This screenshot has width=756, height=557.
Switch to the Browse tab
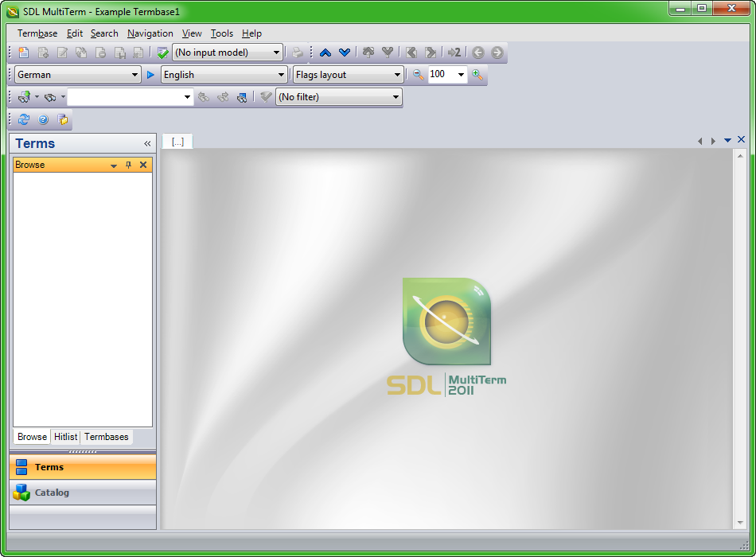click(x=32, y=437)
